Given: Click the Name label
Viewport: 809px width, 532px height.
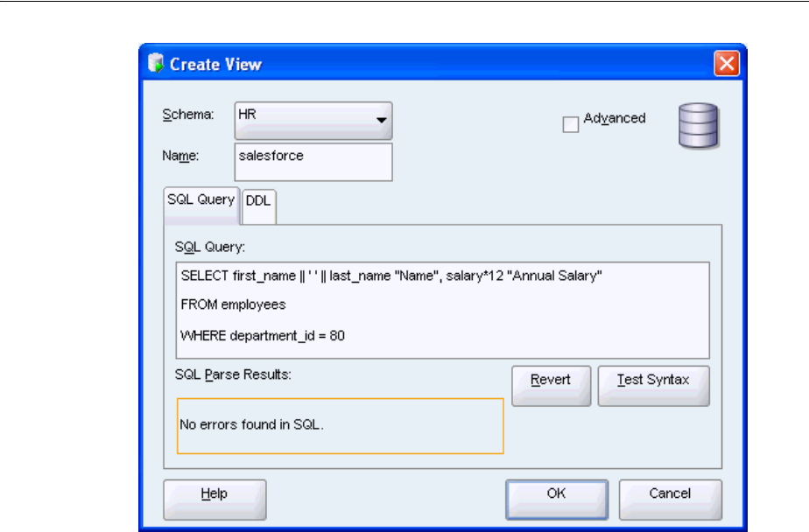Looking at the screenshot, I should 180,155.
